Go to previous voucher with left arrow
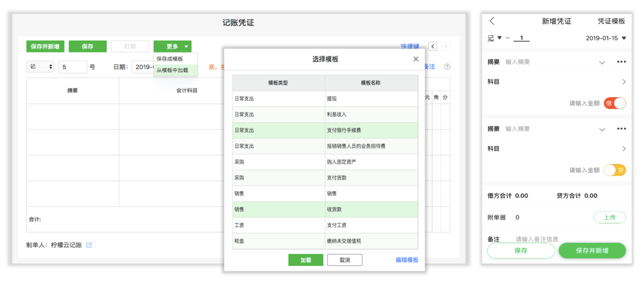 [432, 47]
